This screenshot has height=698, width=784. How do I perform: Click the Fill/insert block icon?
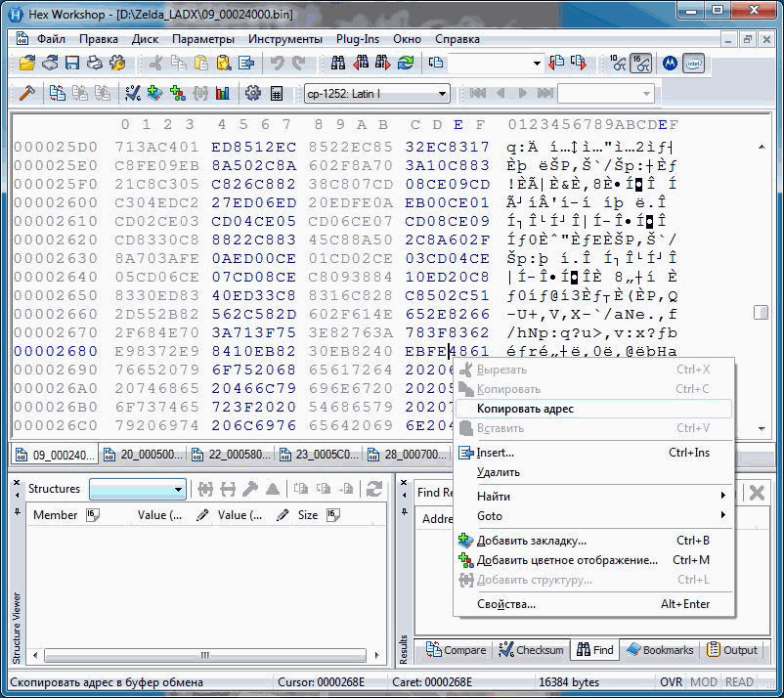point(246,63)
